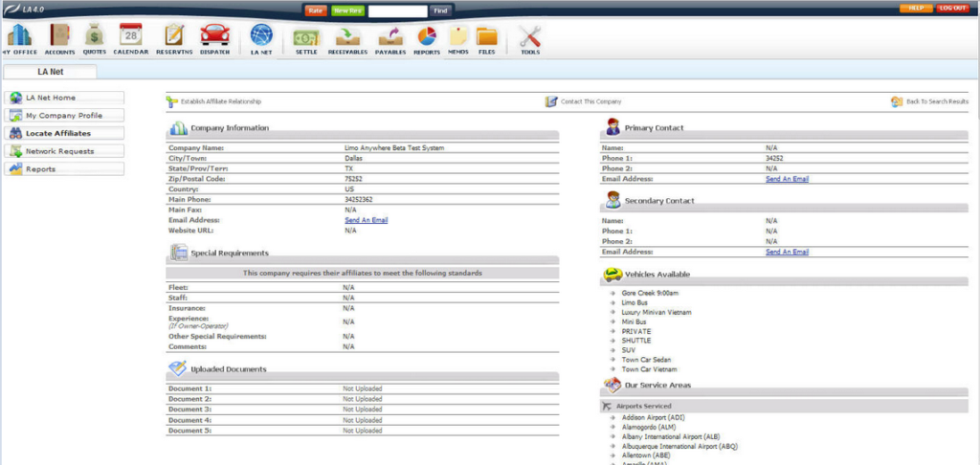Open the Settle cash icon

coord(306,36)
